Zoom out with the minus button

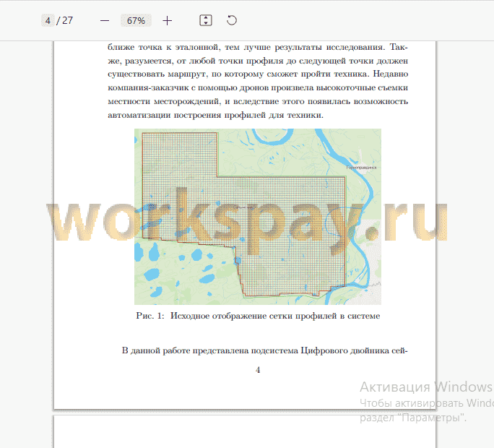105,21
